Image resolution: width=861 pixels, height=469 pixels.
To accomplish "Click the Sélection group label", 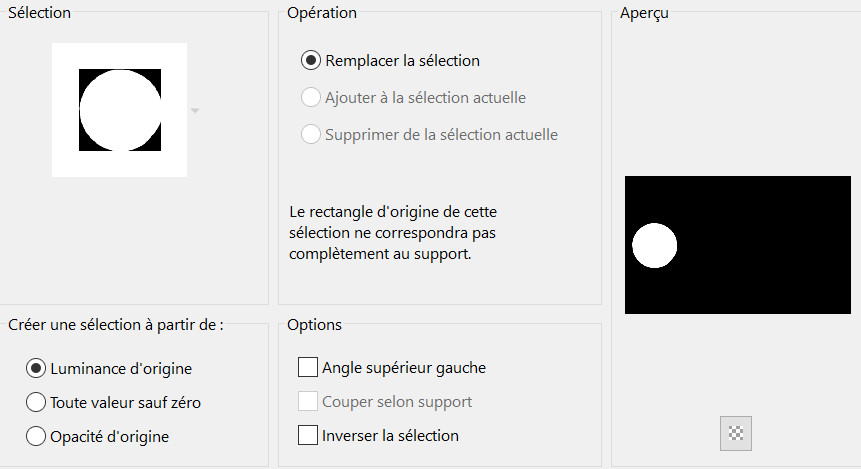I will coord(39,13).
